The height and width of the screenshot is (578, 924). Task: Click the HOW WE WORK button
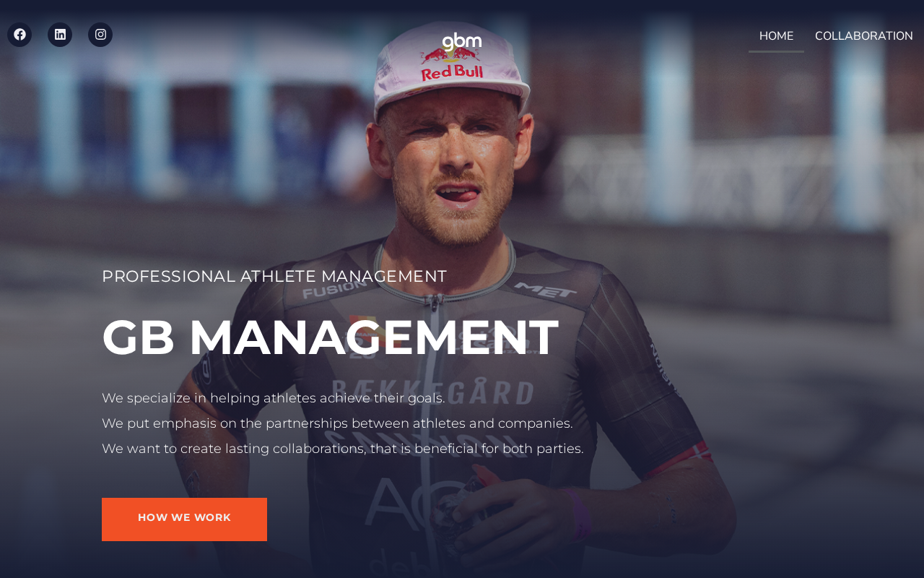184,519
